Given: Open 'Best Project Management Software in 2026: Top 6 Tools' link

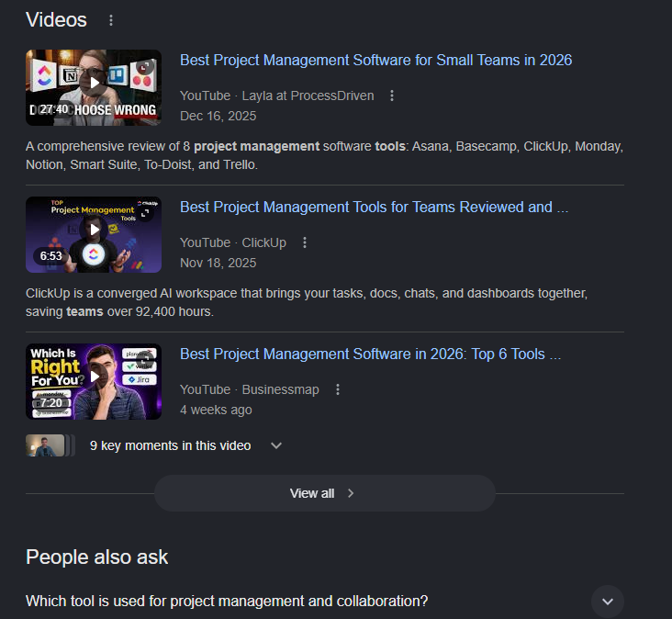Looking at the screenshot, I should point(370,355).
